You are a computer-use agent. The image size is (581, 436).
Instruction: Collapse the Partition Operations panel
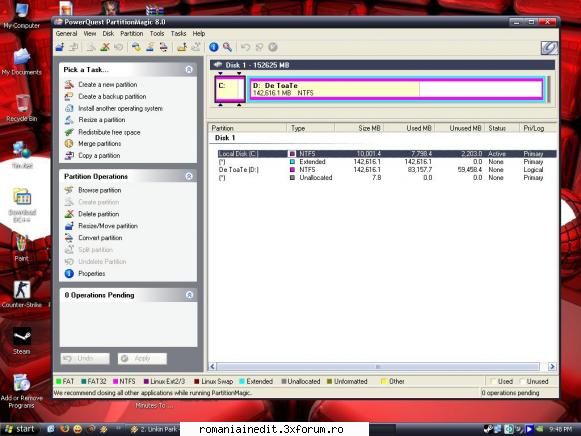click(x=189, y=176)
